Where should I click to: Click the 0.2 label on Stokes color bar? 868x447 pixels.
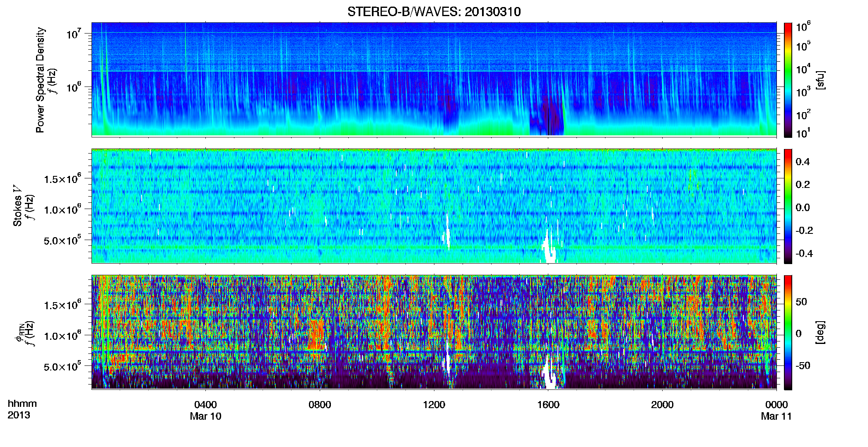tap(803, 185)
